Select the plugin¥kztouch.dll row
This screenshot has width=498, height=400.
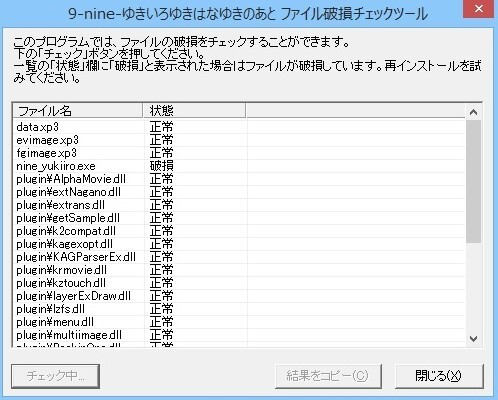coord(239,283)
